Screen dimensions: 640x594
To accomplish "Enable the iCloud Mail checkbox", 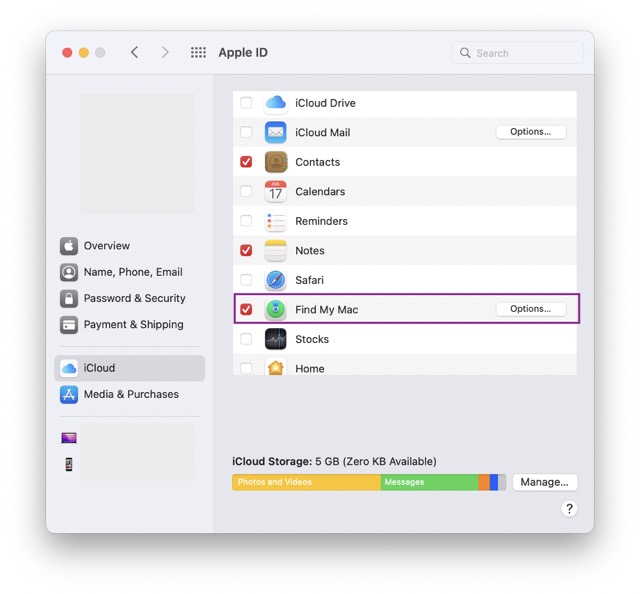I will pos(246,132).
